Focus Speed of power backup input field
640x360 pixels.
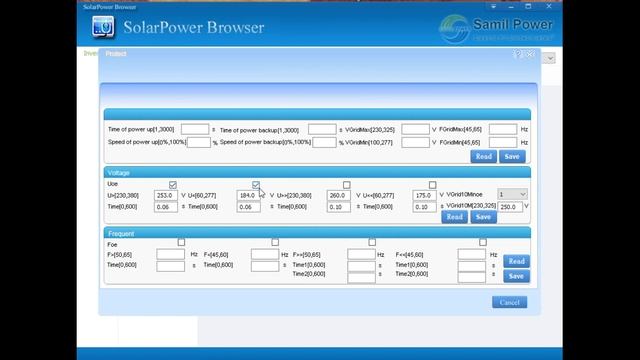coord(324,142)
